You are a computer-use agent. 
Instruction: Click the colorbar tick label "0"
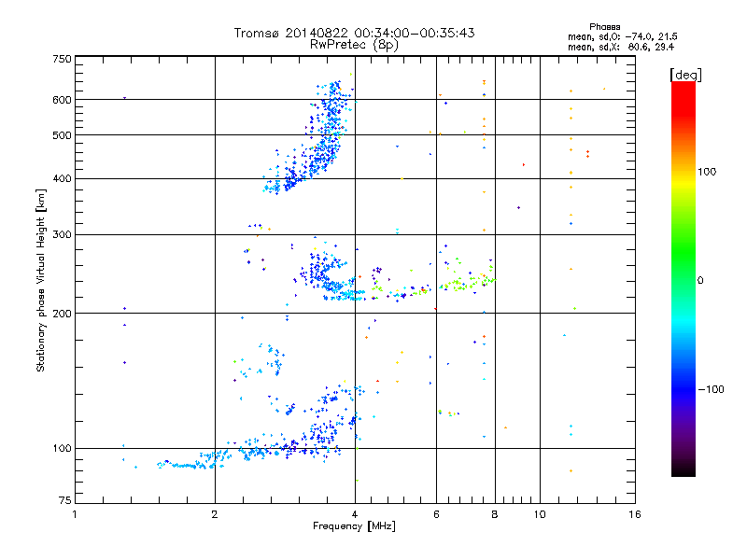pyautogui.click(x=700, y=281)
